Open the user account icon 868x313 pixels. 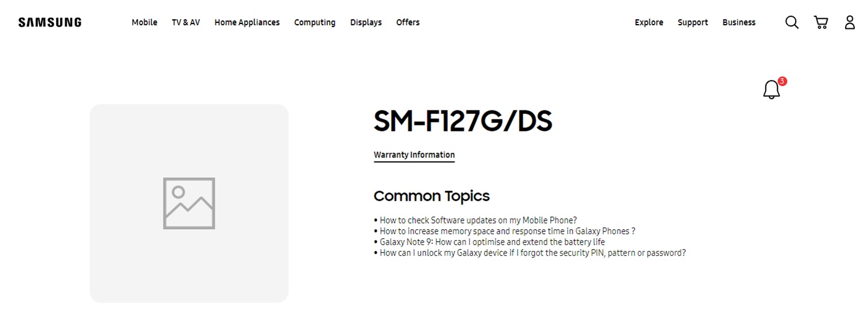pos(849,22)
